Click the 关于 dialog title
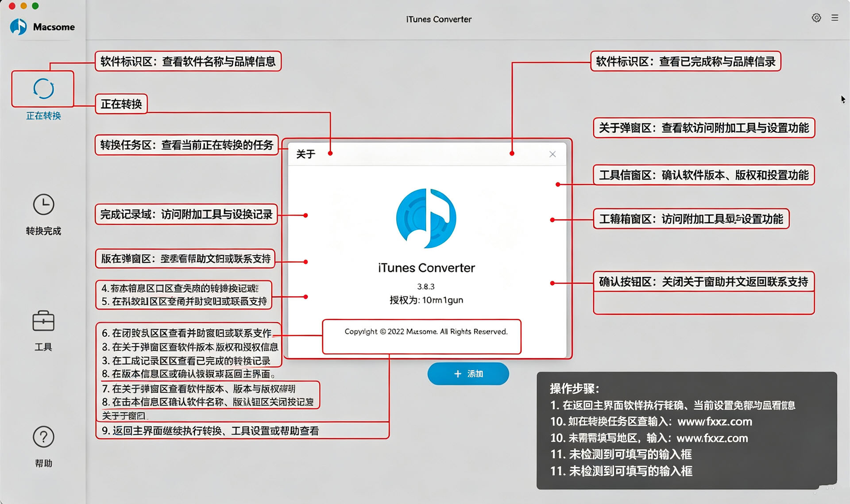The image size is (850, 504). (x=305, y=154)
